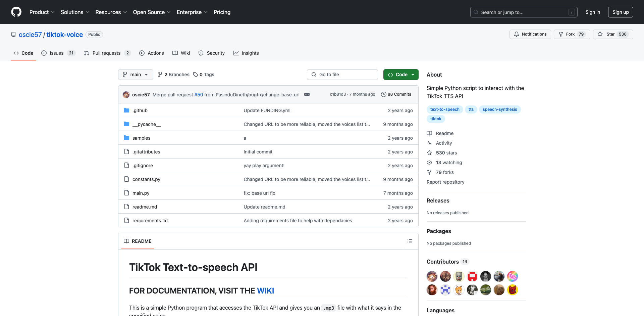This screenshot has height=316, width=644.
Task: Switch to the Issues tab
Action: (58, 53)
